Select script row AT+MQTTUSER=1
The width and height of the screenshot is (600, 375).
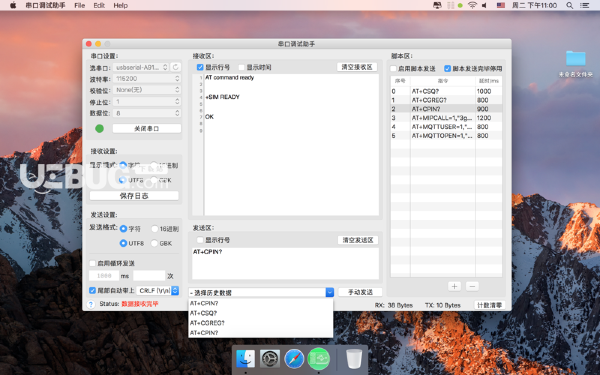[x=446, y=127]
